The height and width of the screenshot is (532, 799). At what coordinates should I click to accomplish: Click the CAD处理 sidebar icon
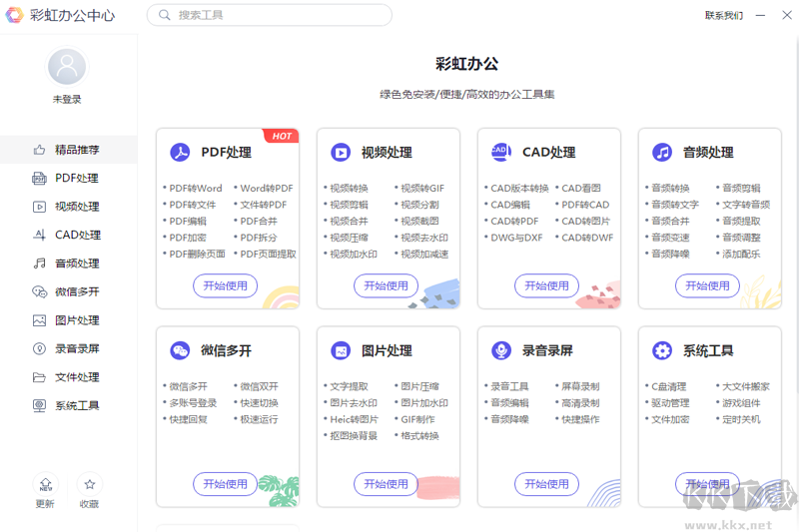[x=39, y=235]
